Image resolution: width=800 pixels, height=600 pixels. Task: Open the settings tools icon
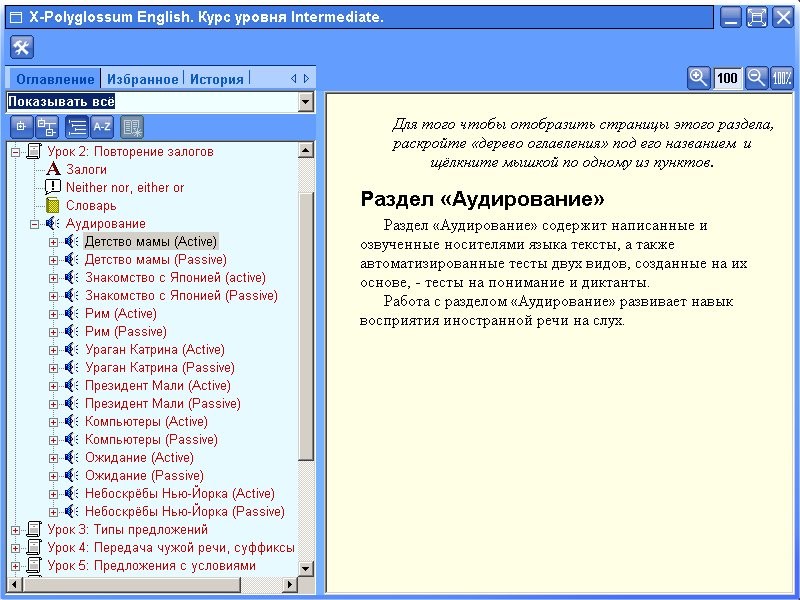pyautogui.click(x=22, y=47)
